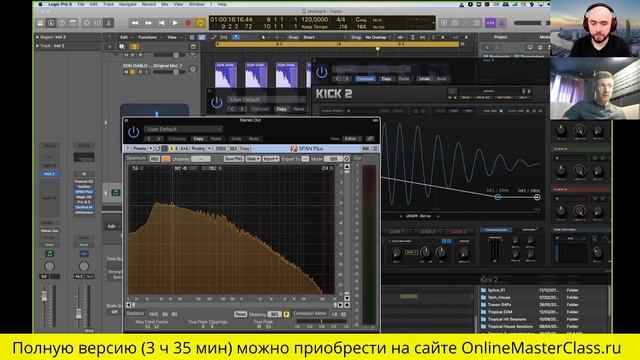
Task: Toggle the orange Spectrum Edit button in SPAN
Action: pos(165,158)
